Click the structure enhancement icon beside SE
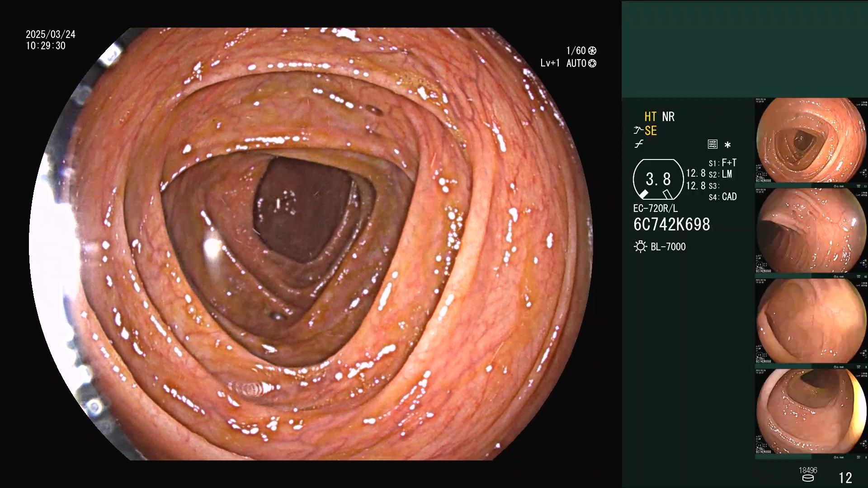Viewport: 868px width, 488px height. (638, 131)
